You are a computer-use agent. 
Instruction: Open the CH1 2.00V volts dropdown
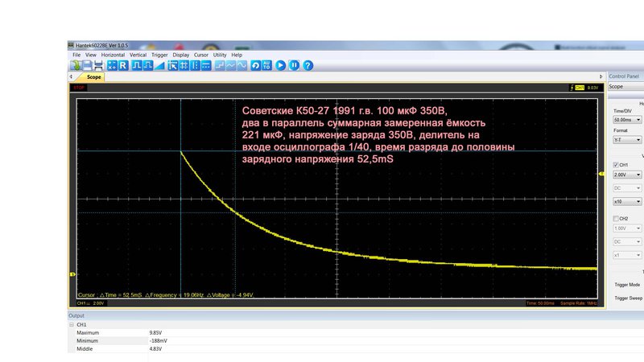[x=627, y=175]
